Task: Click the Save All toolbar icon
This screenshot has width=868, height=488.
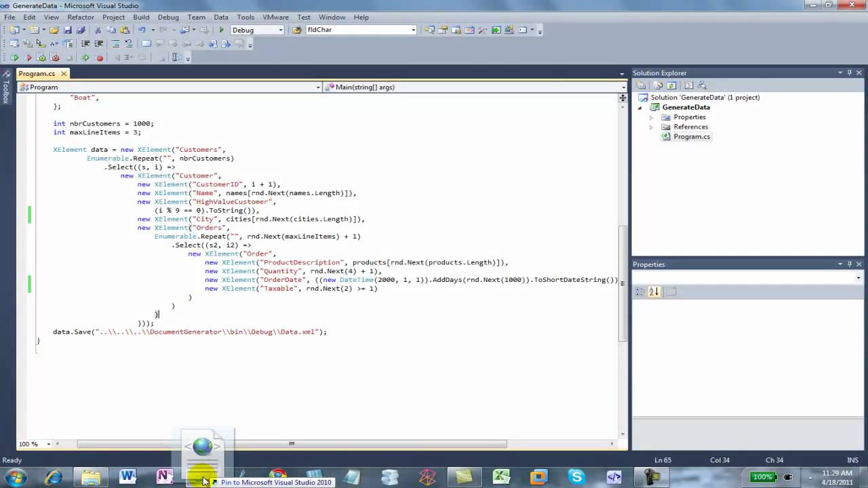Action: (x=81, y=30)
